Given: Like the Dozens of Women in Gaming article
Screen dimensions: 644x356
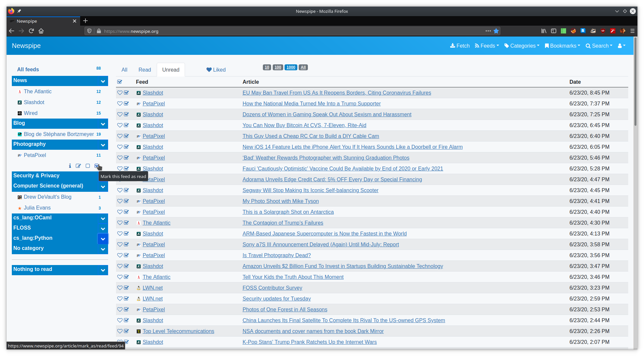Looking at the screenshot, I should [x=120, y=115].
